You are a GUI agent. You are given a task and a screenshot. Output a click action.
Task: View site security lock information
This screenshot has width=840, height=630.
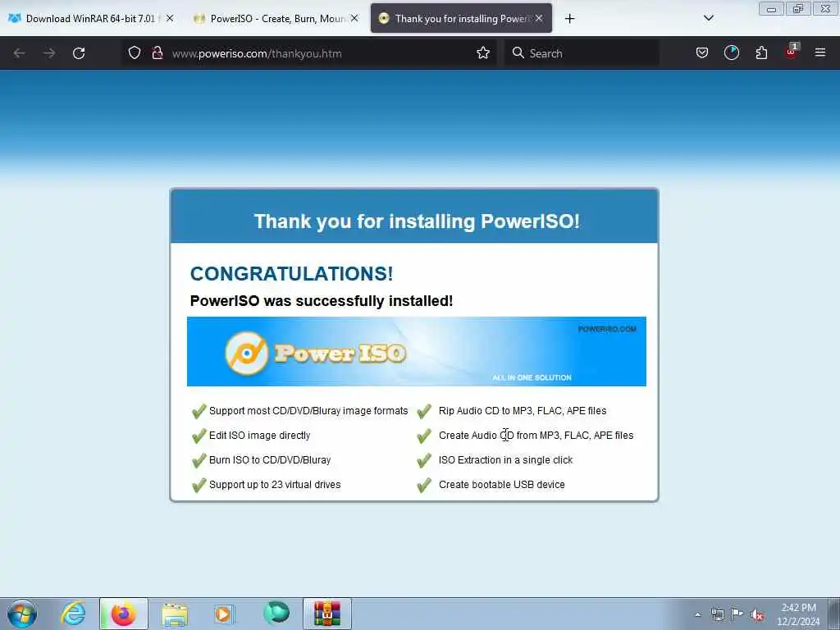[157, 53]
